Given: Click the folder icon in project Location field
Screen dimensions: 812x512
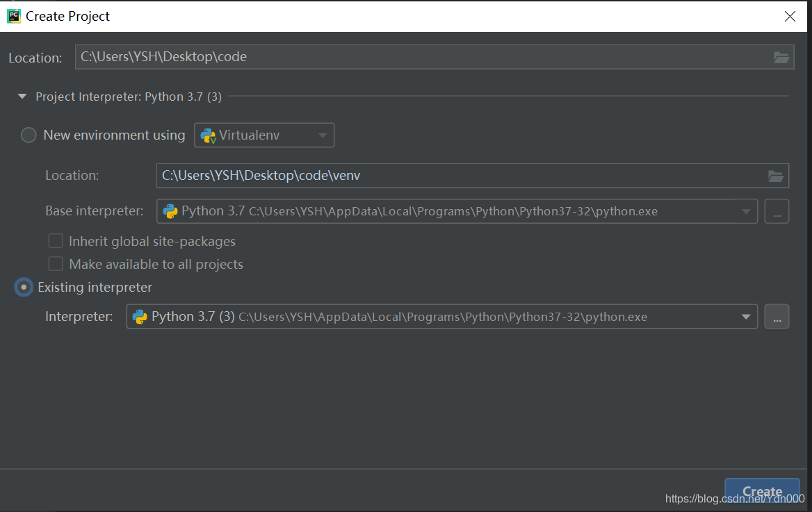Looking at the screenshot, I should (781, 57).
